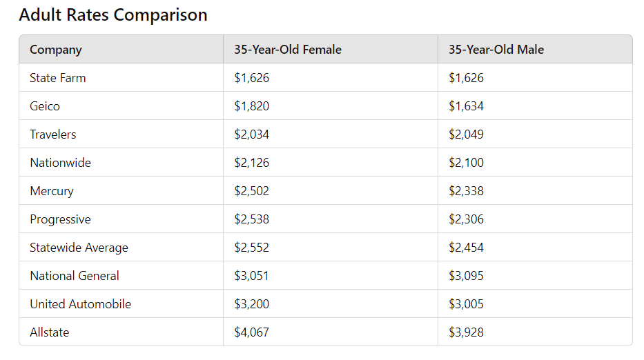Viewport: 644px width, 360px height.
Task: Select the Travelers row label
Action: pyautogui.click(x=53, y=134)
